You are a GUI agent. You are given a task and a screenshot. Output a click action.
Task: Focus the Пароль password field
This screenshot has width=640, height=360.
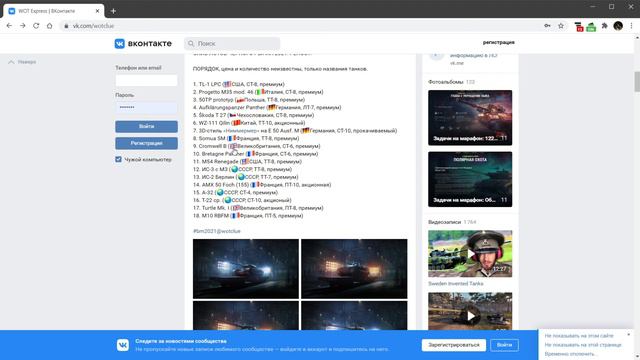[x=146, y=107]
